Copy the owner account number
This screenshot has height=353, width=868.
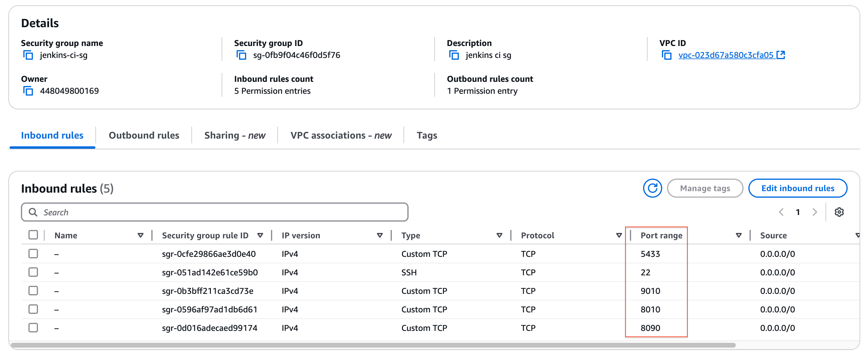(x=28, y=91)
